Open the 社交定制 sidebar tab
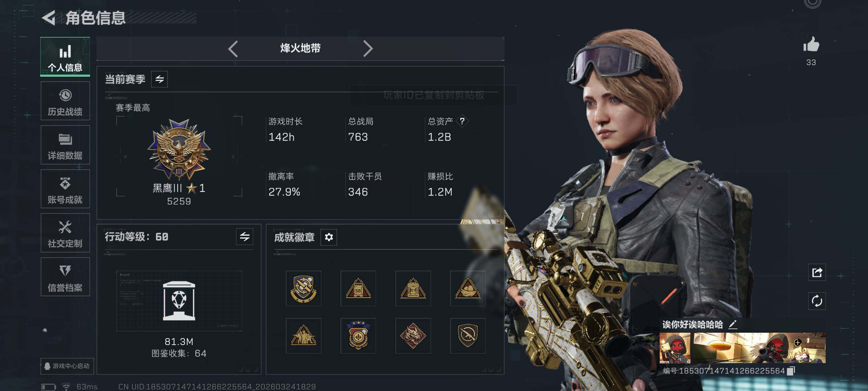 (x=65, y=233)
